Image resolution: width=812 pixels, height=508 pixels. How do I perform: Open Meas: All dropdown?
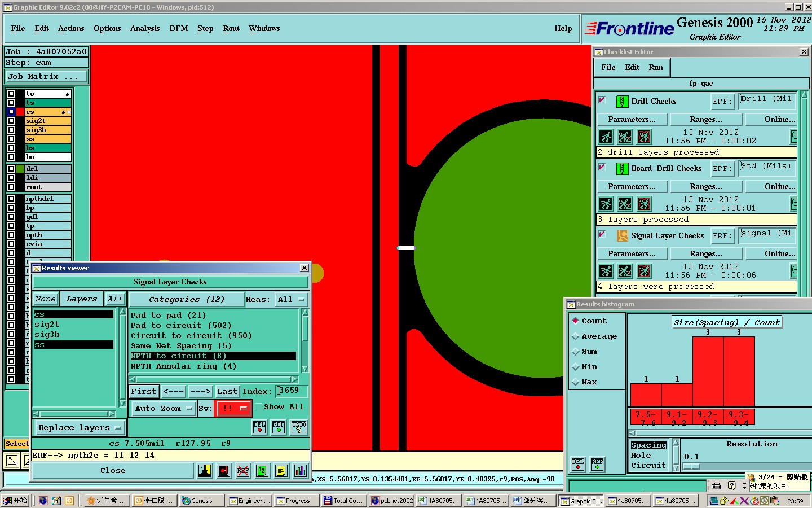291,300
